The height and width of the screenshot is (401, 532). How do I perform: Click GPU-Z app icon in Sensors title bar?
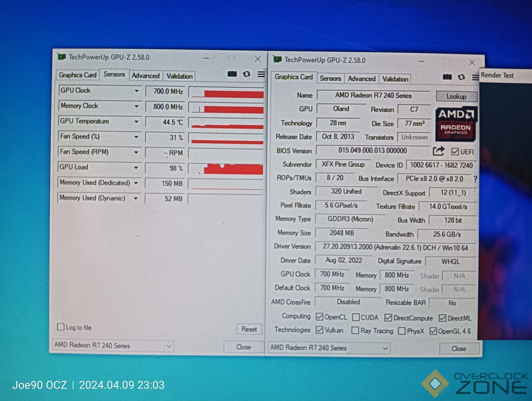click(61, 56)
